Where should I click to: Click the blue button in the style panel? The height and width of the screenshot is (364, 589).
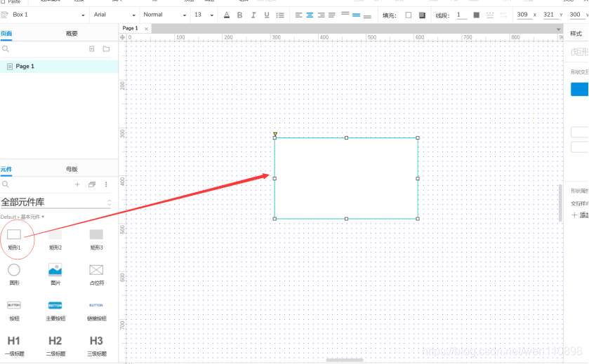point(580,89)
